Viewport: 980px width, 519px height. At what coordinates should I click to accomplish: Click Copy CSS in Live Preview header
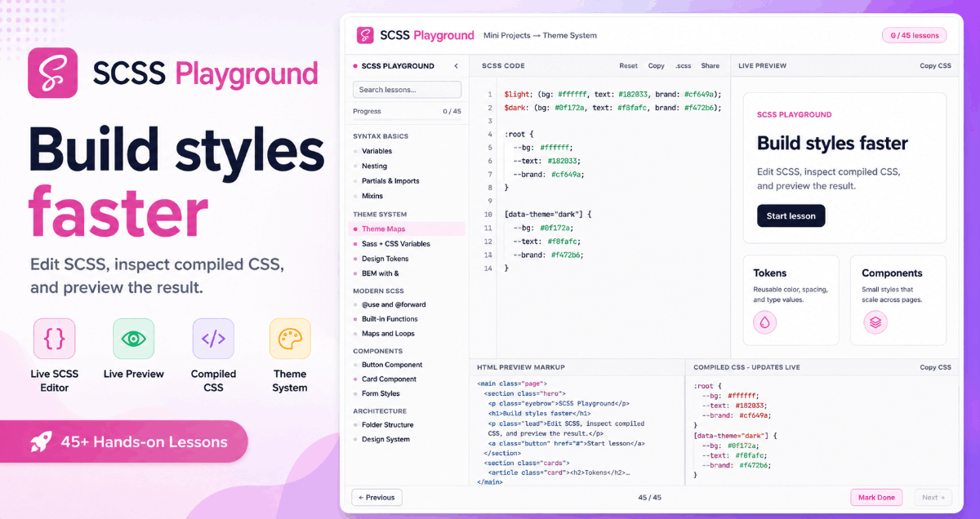[x=935, y=66]
